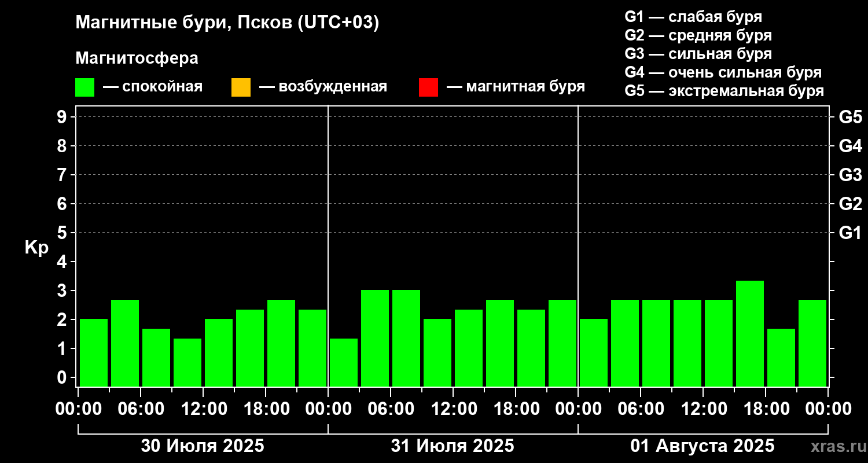Viewport: 868px width, 463px height.
Task: Click the 'G1' tick label on right axis
Action: (850, 233)
